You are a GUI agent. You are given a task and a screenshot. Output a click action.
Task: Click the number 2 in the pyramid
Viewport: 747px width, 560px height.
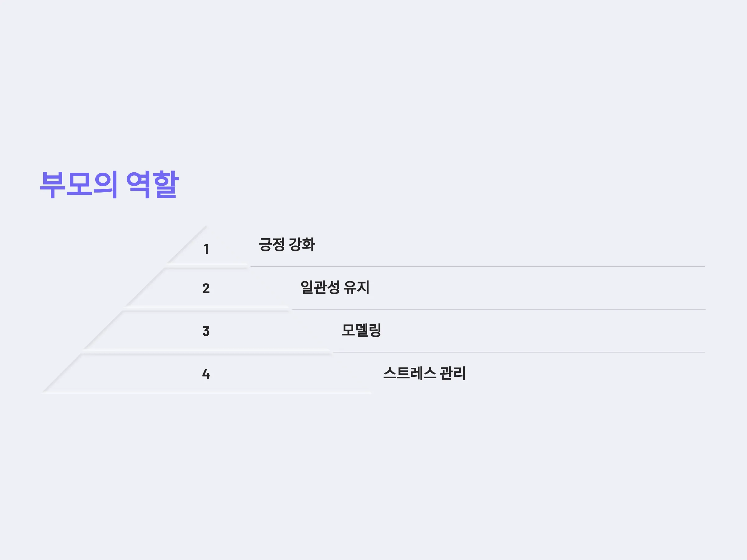coord(206,288)
